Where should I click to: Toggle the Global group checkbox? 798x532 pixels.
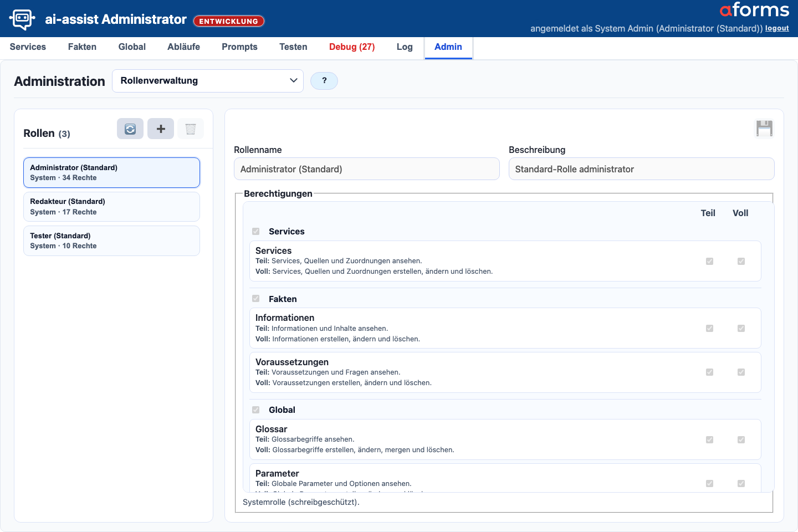(256, 410)
